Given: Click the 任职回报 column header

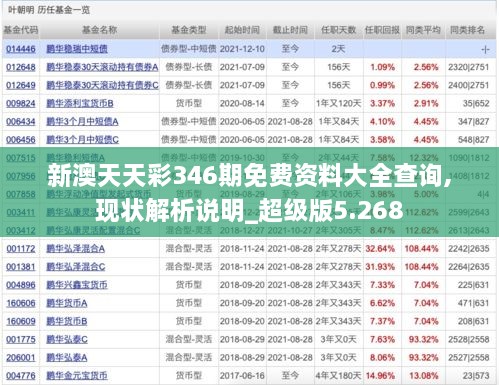Looking at the screenshot, I should (x=382, y=30).
